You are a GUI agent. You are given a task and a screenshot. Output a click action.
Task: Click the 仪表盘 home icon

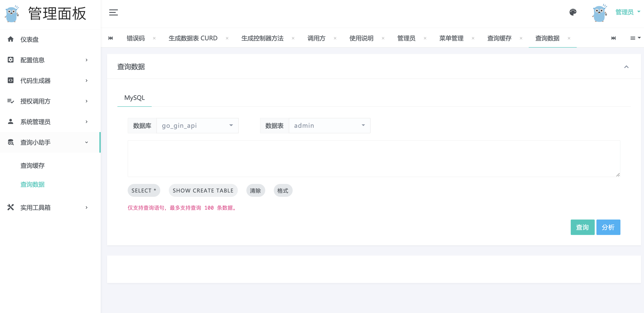10,39
